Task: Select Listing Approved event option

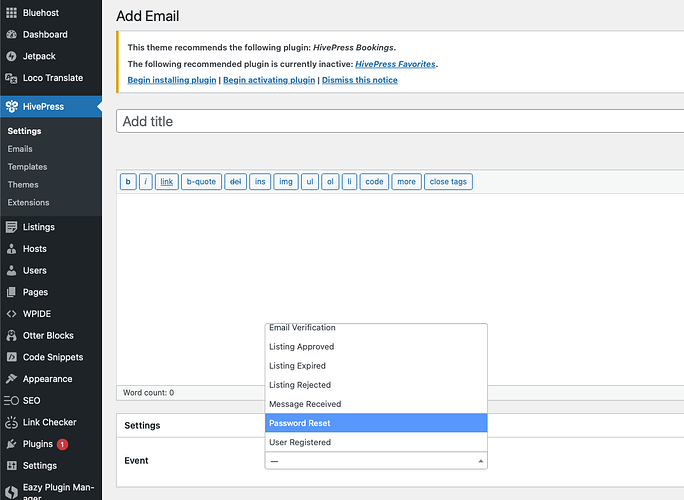Action: [x=376, y=346]
